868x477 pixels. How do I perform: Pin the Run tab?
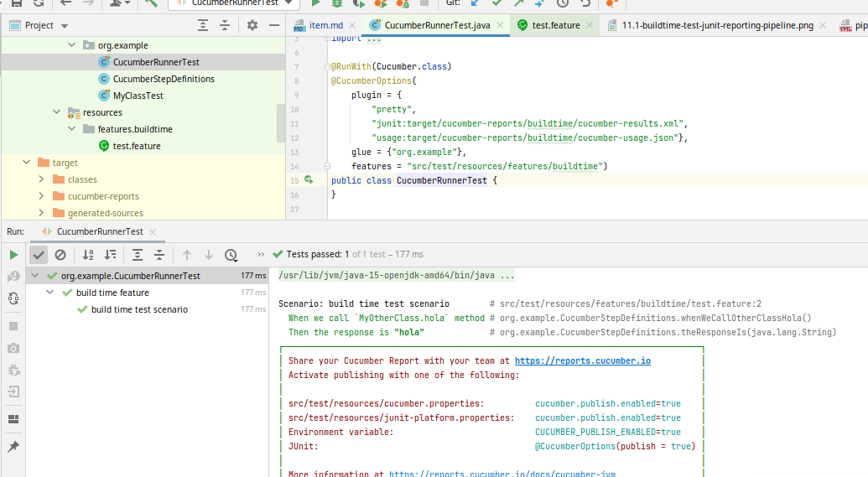(13, 447)
